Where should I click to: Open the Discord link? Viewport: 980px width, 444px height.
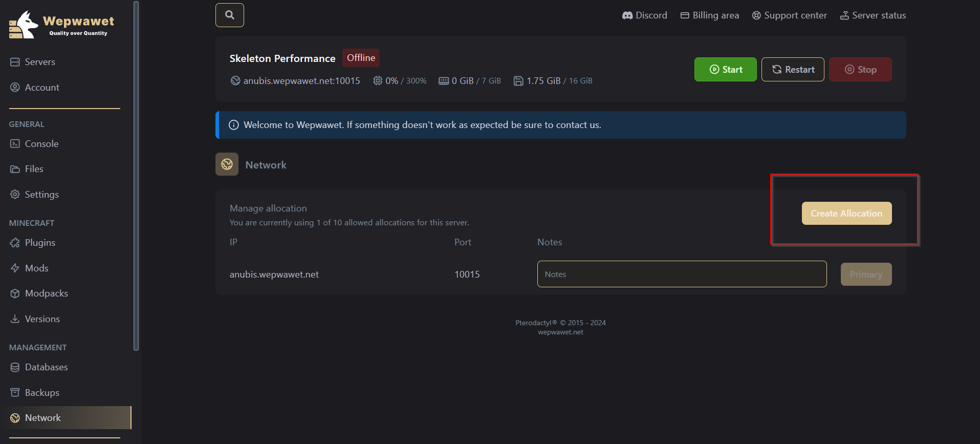[644, 15]
